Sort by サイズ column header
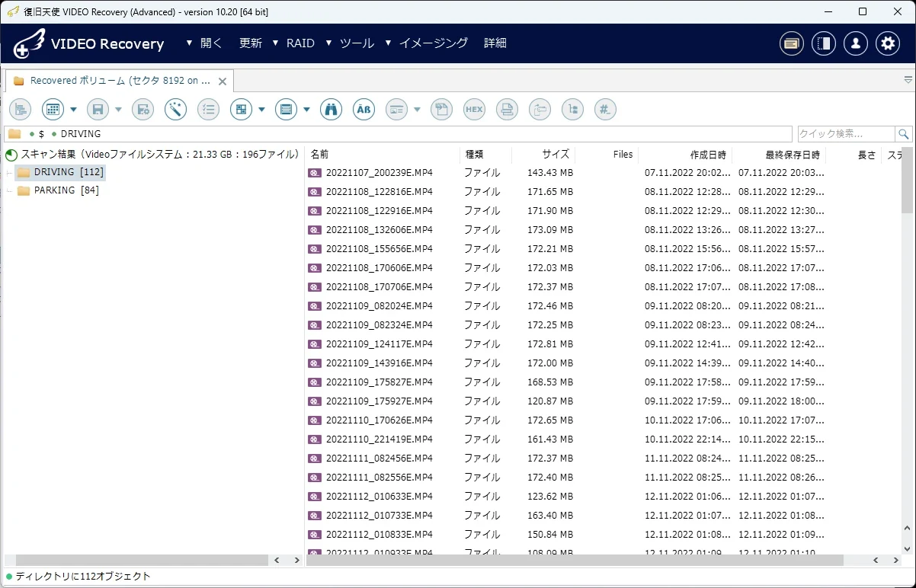Screen dimensions: 916x588 (556, 155)
